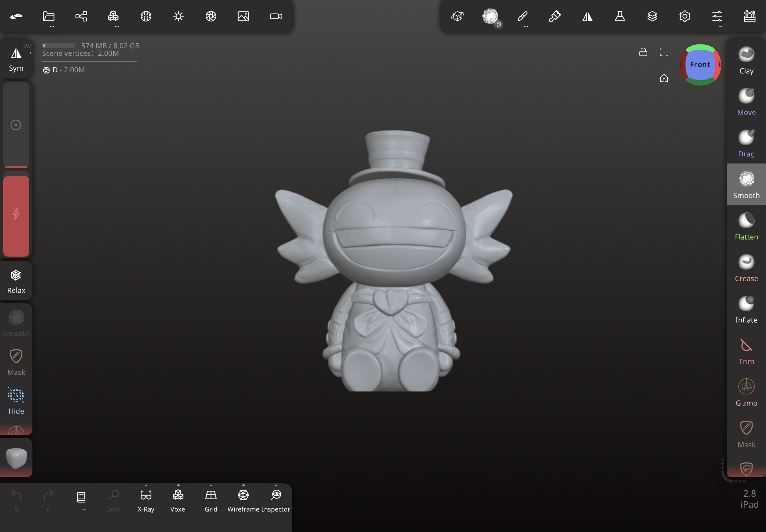The height and width of the screenshot is (532, 766).
Task: Select the Gizmo tool
Action: (746, 392)
